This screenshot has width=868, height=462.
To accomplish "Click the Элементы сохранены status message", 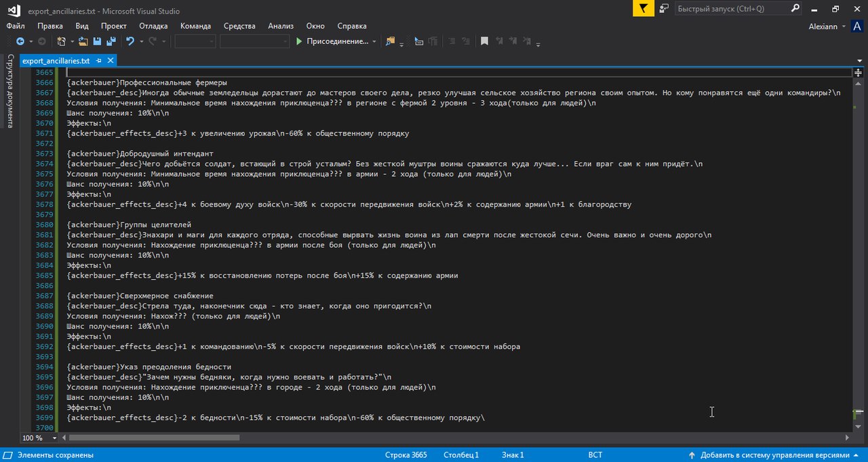I will click(x=56, y=455).
